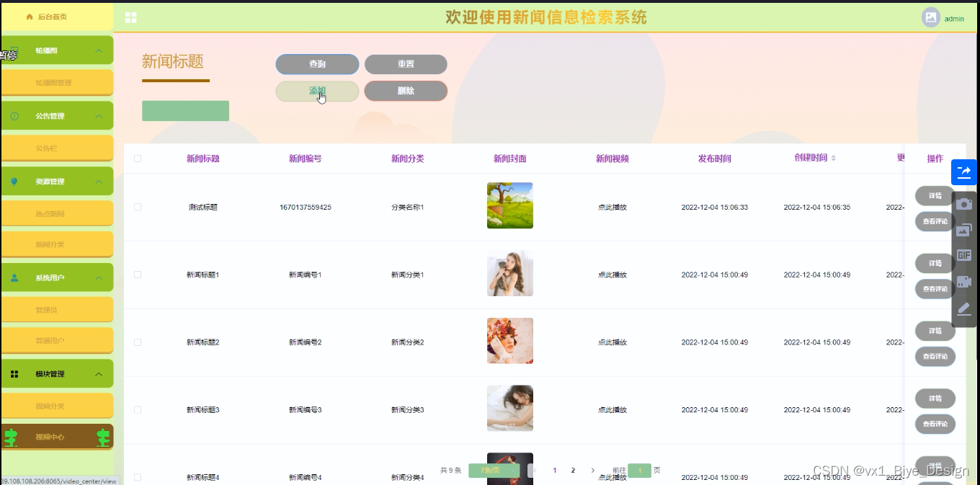The height and width of the screenshot is (485, 980).
Task: Click the 删除 delete button
Action: click(406, 91)
